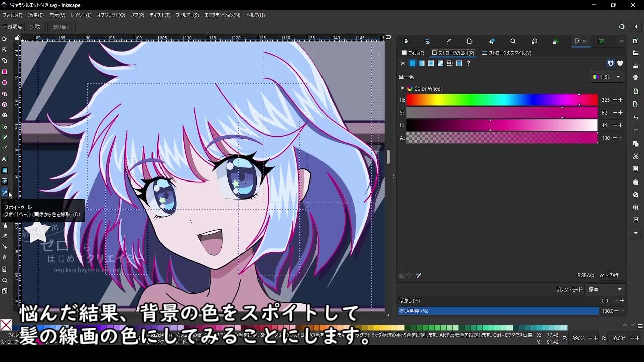The image size is (644, 362).
Task: Click the Paste clipboard icon
Action: click(636, 168)
